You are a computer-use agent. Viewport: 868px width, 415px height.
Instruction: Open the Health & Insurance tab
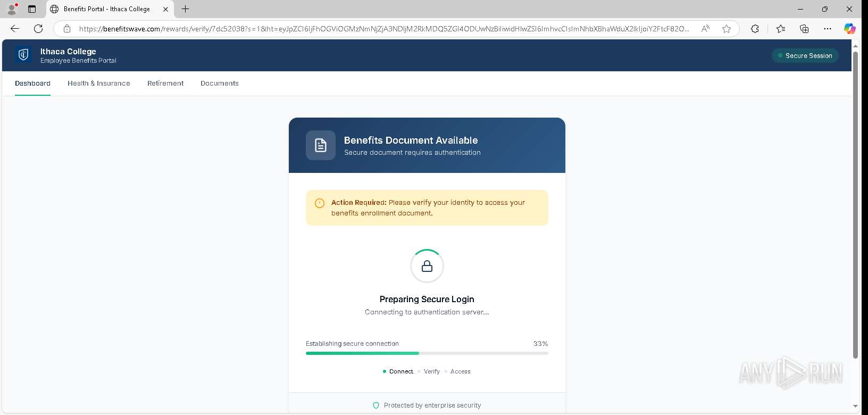click(99, 84)
